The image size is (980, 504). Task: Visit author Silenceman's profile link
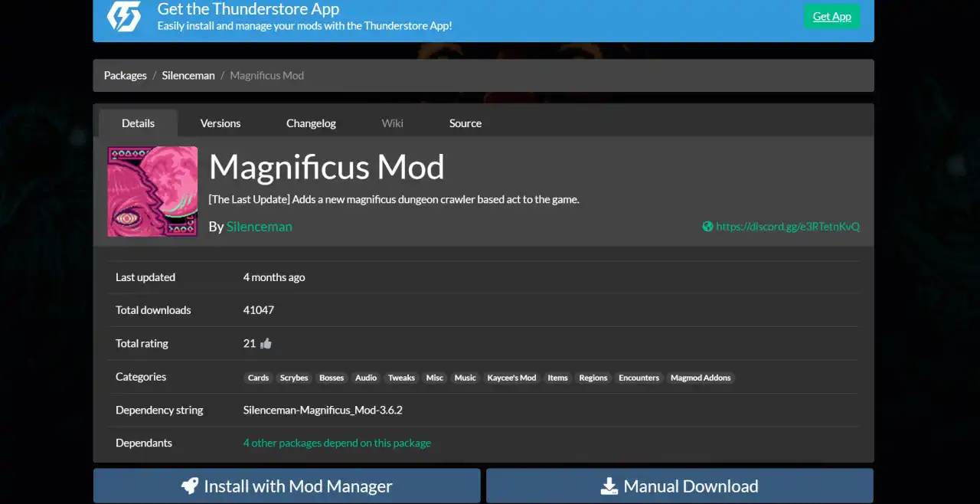tap(259, 227)
